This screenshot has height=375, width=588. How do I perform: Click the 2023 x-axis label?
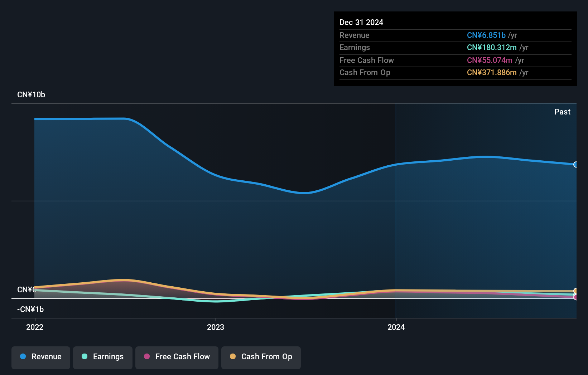click(x=216, y=327)
